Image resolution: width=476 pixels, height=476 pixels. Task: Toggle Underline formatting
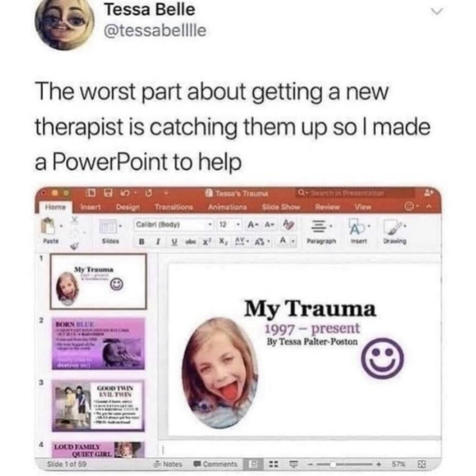175,241
